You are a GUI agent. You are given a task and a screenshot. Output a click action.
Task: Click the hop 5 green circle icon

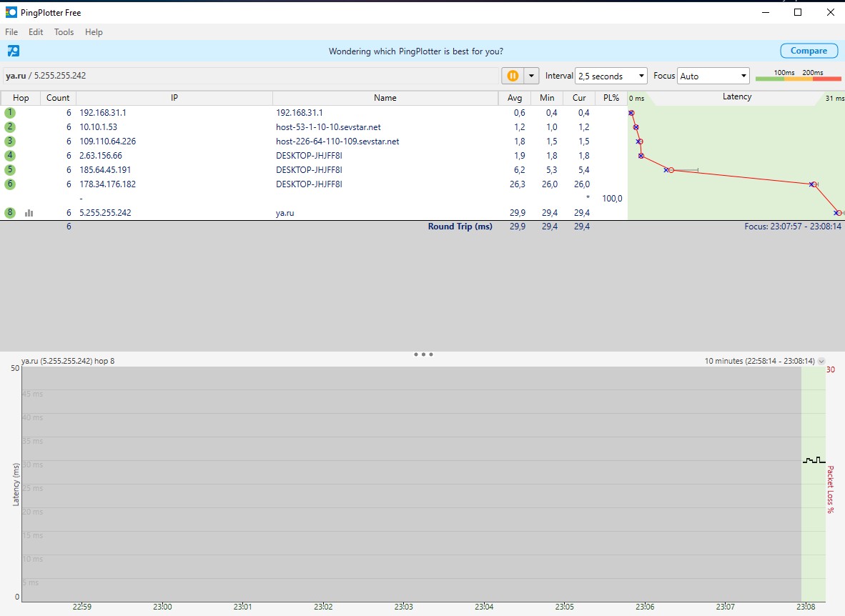[10, 170]
